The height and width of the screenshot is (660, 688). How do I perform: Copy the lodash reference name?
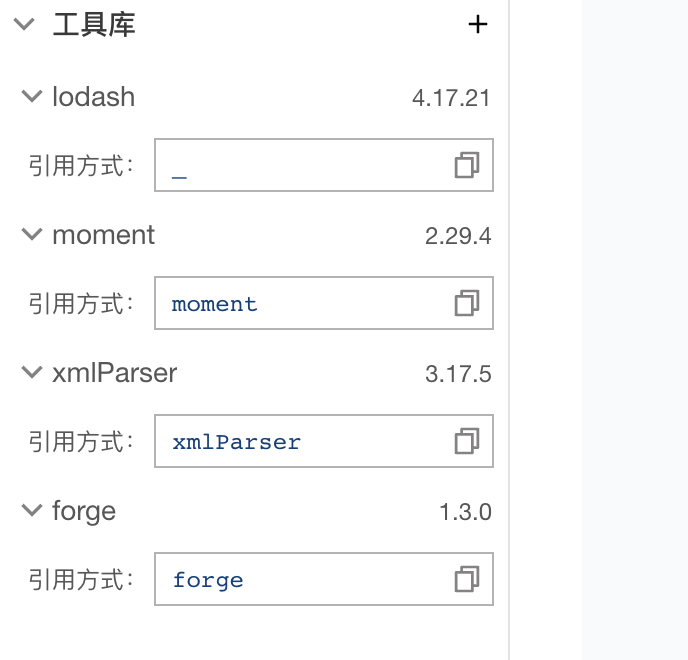pyautogui.click(x=466, y=165)
